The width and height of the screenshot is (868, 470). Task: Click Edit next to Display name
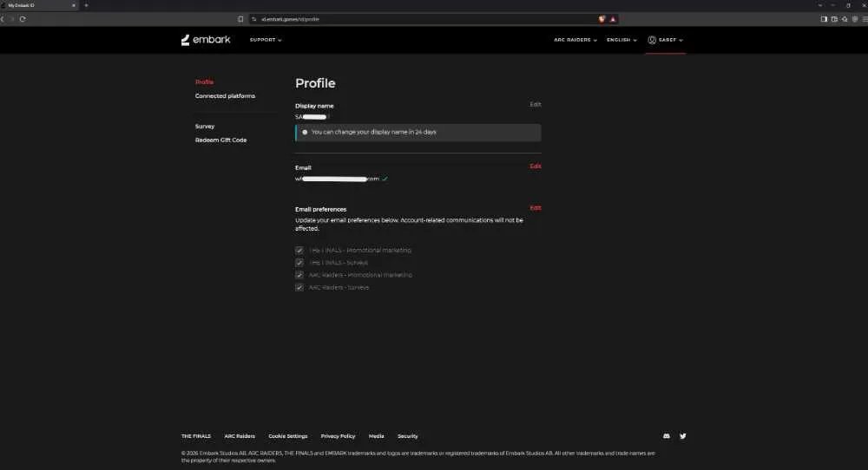click(536, 105)
